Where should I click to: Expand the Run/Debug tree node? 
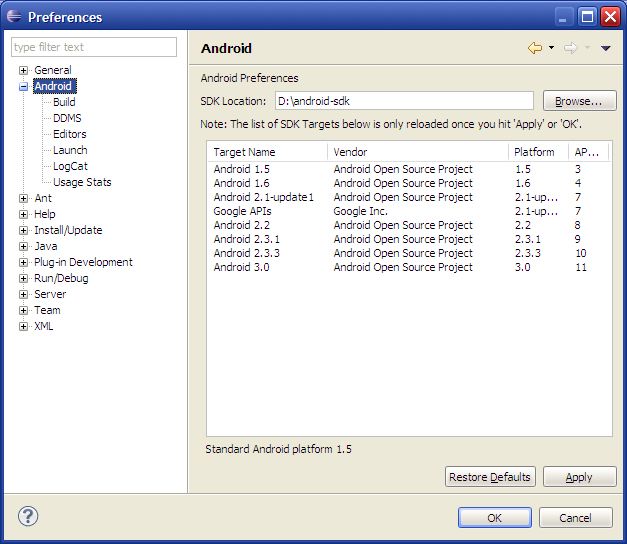click(23, 278)
